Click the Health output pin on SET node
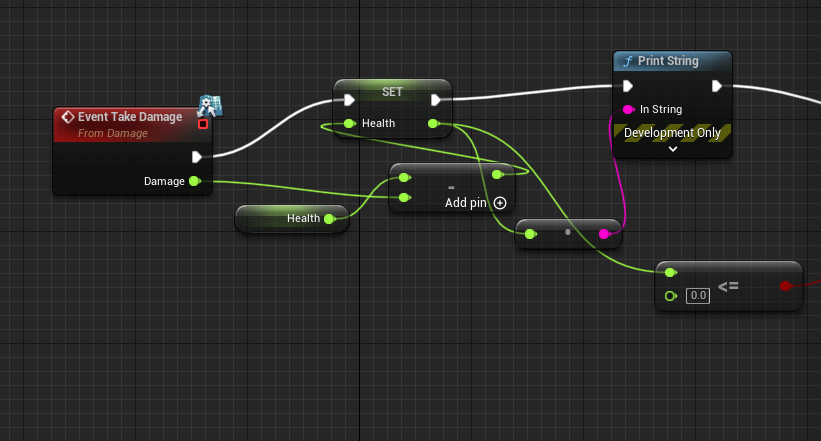This screenshot has width=821, height=441. [x=432, y=124]
